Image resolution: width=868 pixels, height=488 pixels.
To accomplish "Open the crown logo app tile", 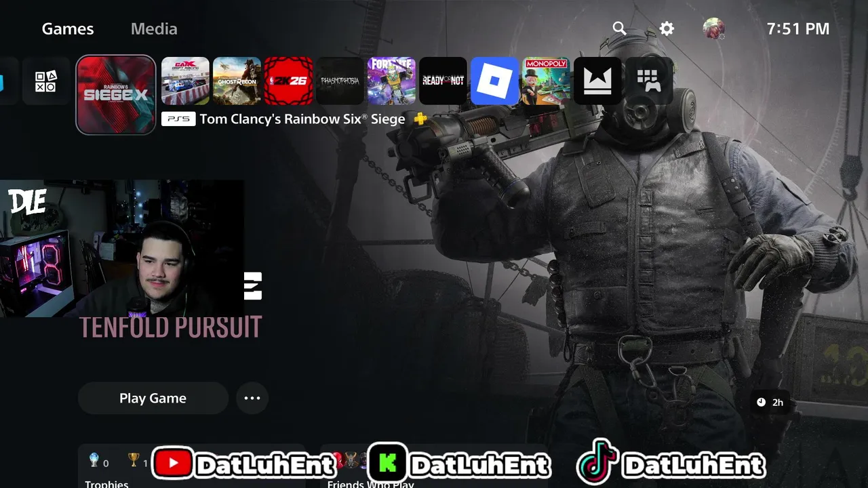I will click(597, 81).
